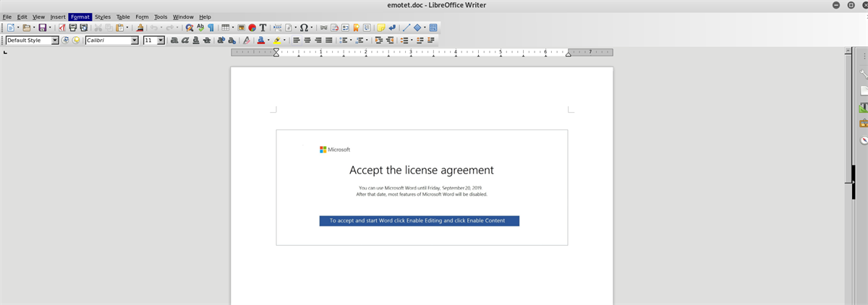This screenshot has width=868, height=305.
Task: Insert text box T icon
Action: click(x=263, y=27)
